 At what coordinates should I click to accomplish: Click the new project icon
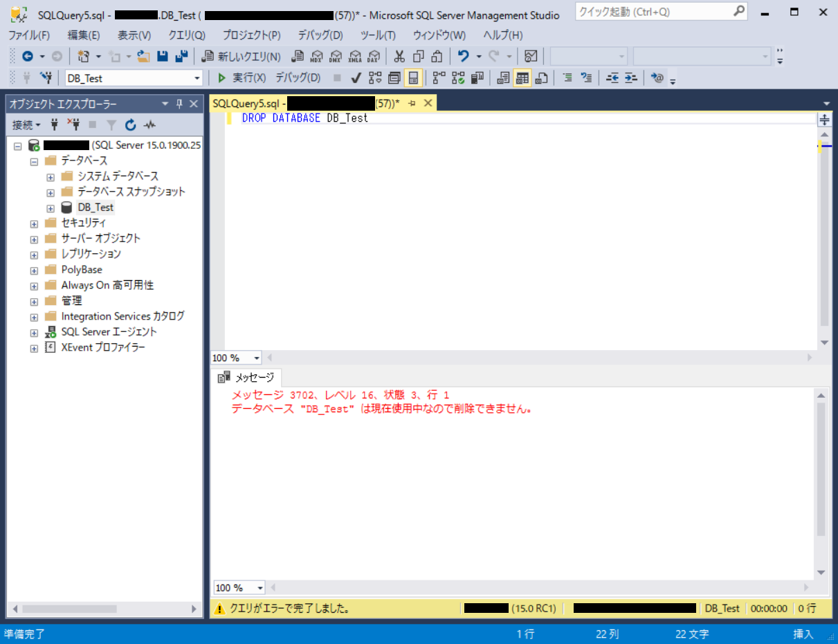pyautogui.click(x=84, y=57)
